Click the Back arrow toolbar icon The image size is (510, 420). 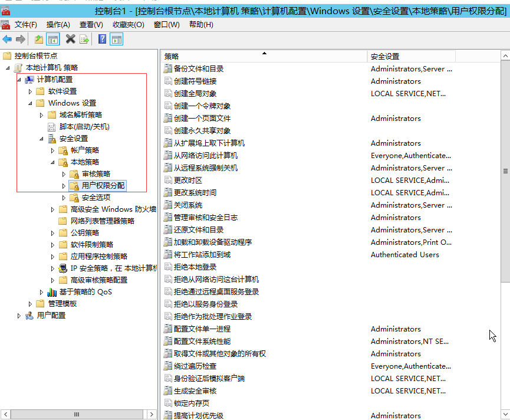tap(7, 40)
